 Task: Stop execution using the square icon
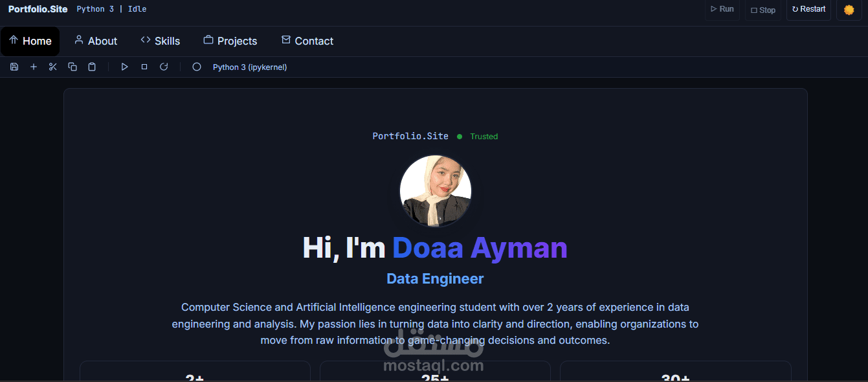tap(144, 66)
